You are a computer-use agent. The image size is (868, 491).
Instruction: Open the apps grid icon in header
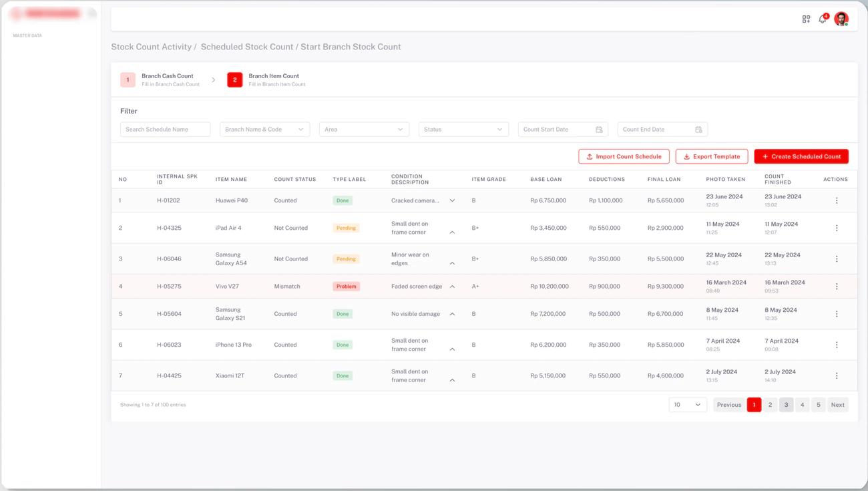(x=806, y=19)
